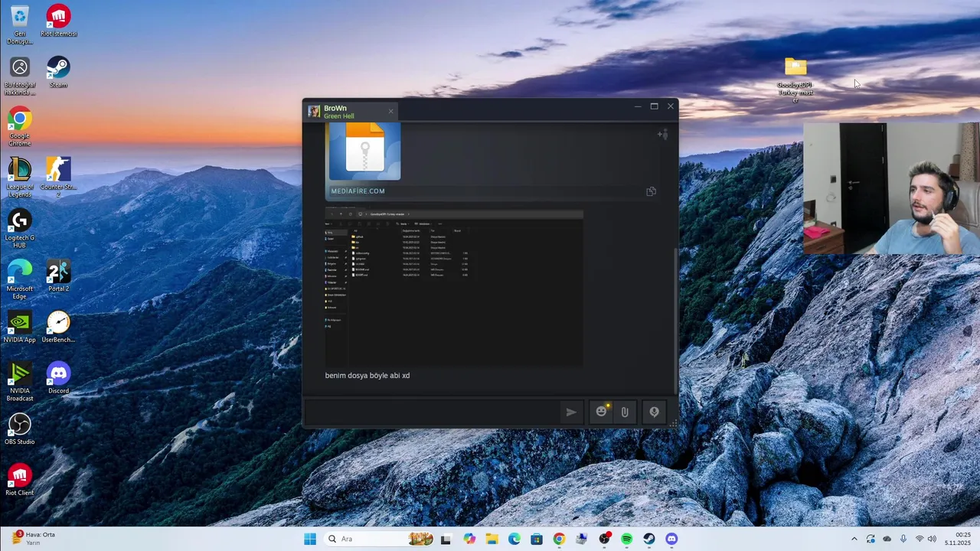Select the GoodbyeDPI Turkey folder on desktop
The image size is (980, 551).
[795, 80]
